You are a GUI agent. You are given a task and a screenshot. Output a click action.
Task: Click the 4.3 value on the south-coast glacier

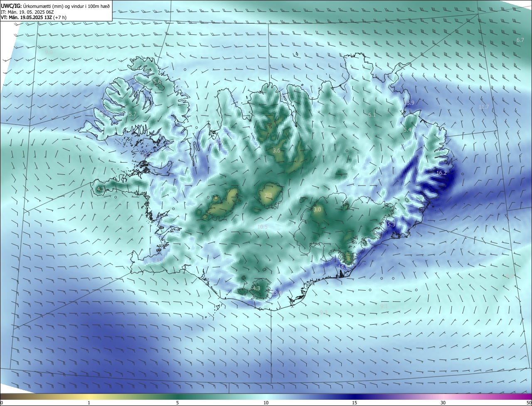(x=256, y=288)
